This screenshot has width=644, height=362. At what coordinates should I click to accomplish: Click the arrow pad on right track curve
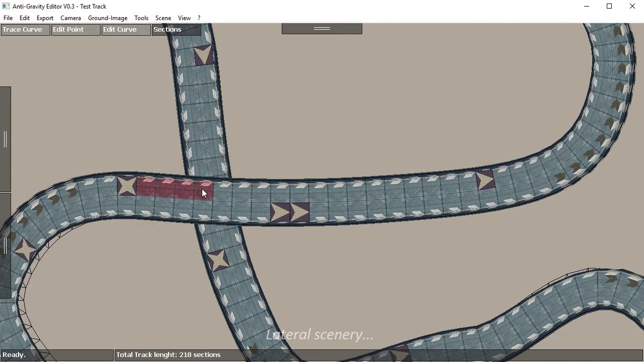pos(485,180)
